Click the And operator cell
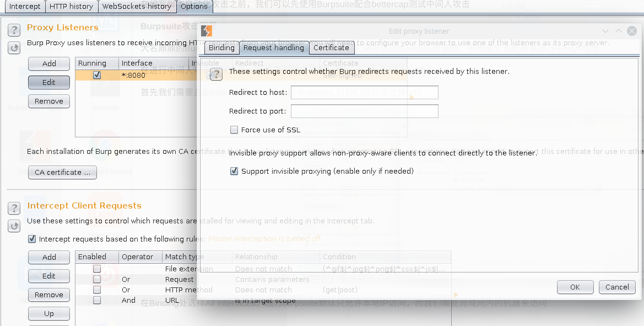Screen dimensions: 644x326 (x=128, y=301)
